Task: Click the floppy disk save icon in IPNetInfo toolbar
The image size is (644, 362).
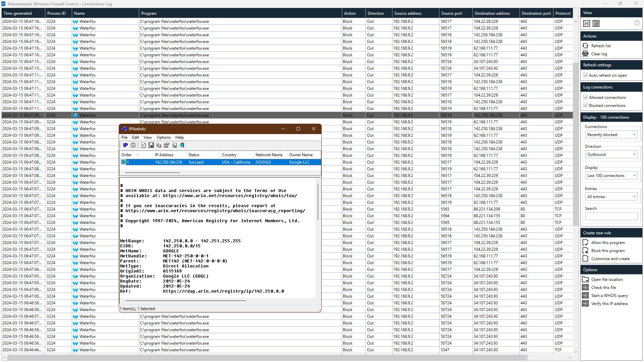Action: click(x=151, y=145)
